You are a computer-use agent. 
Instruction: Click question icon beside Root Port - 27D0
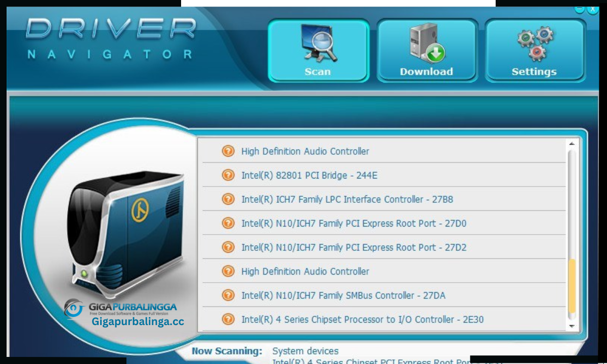point(228,223)
